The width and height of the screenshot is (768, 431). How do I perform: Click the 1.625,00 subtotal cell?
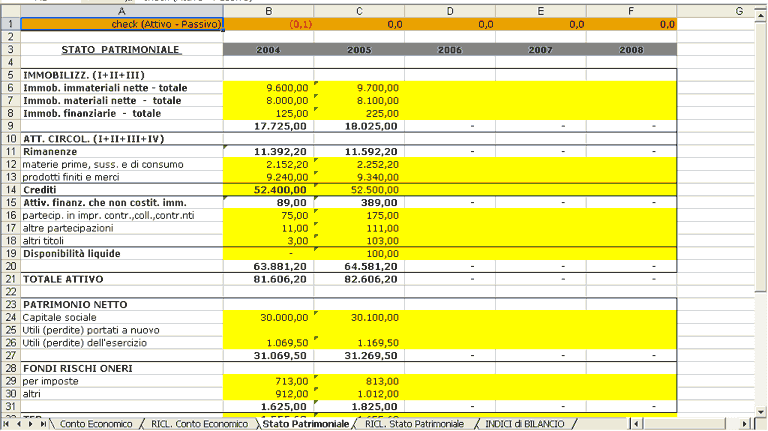[x=268, y=407]
